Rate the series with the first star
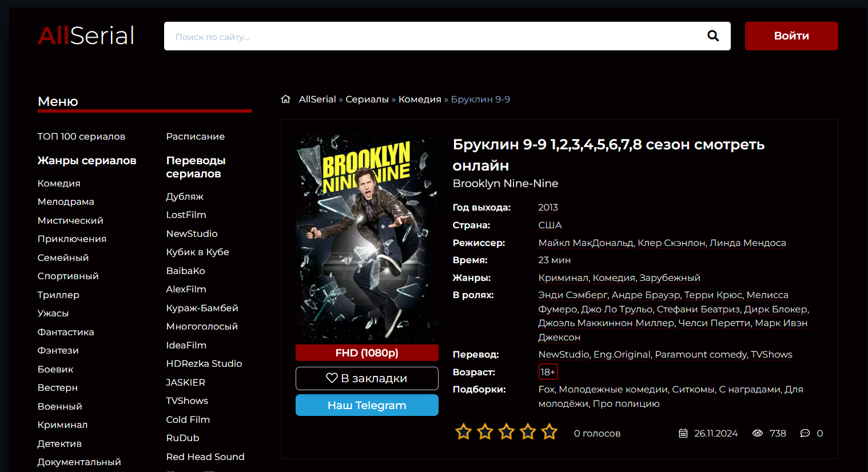The image size is (868, 472). pyautogui.click(x=463, y=432)
